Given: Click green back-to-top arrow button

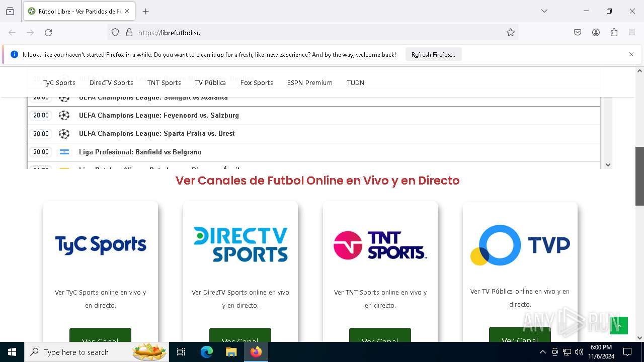Looking at the screenshot, I should click(x=619, y=325).
